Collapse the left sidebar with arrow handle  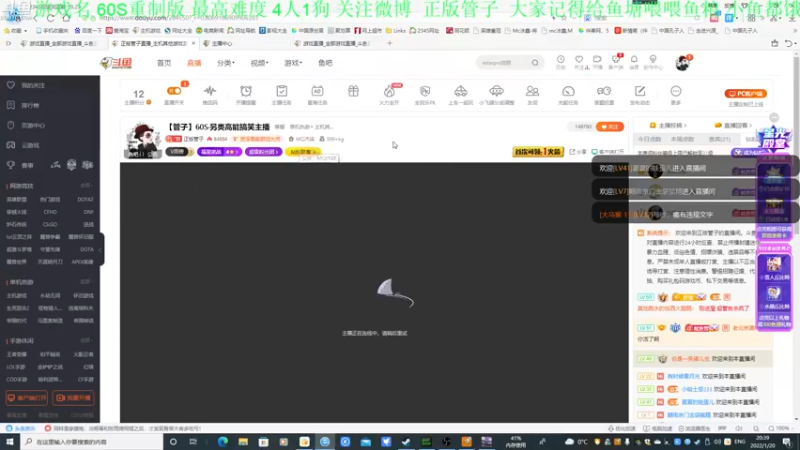pyautogui.click(x=101, y=249)
